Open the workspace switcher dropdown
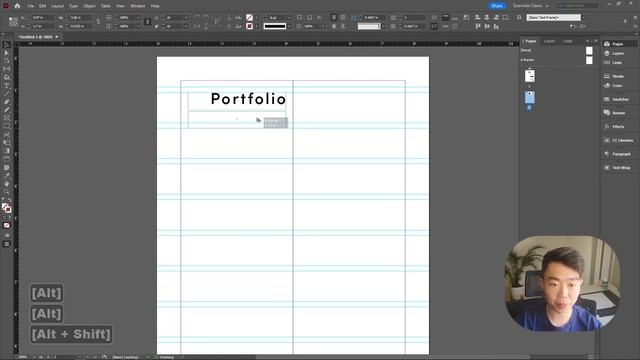Viewport: 640px width, 360px height. pyautogui.click(x=531, y=6)
